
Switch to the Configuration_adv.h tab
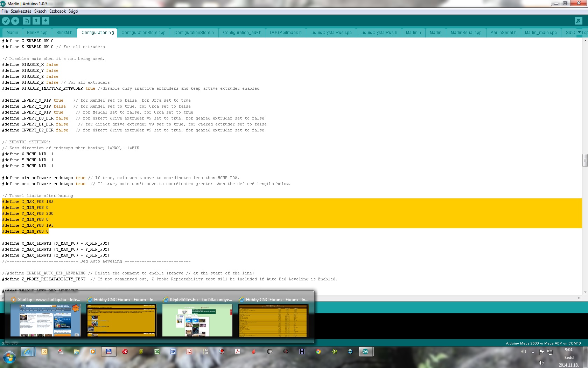[x=242, y=33]
